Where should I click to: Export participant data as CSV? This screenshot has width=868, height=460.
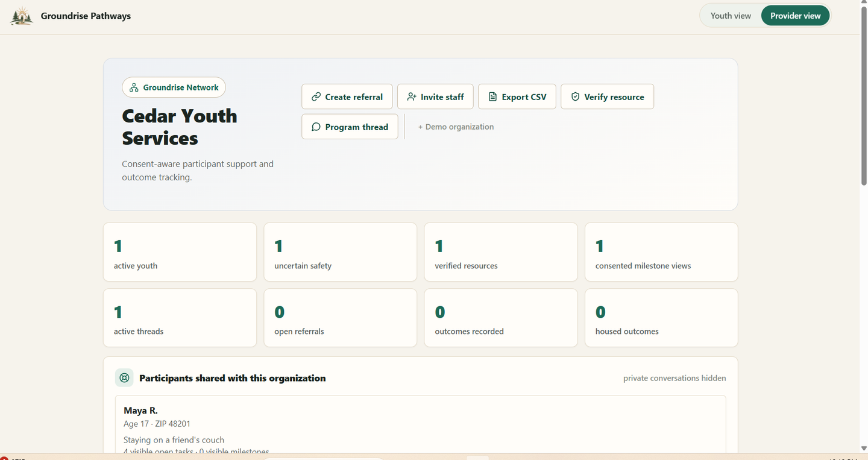(x=517, y=96)
